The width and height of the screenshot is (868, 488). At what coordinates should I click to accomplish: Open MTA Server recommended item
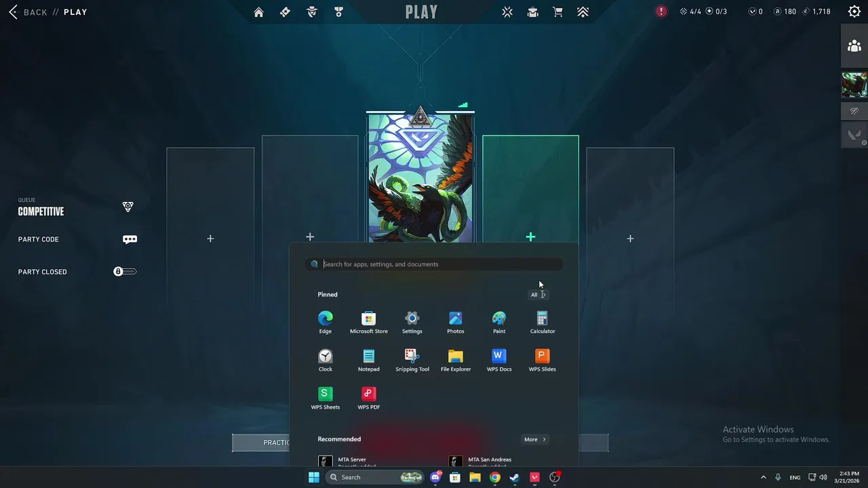[370, 462]
